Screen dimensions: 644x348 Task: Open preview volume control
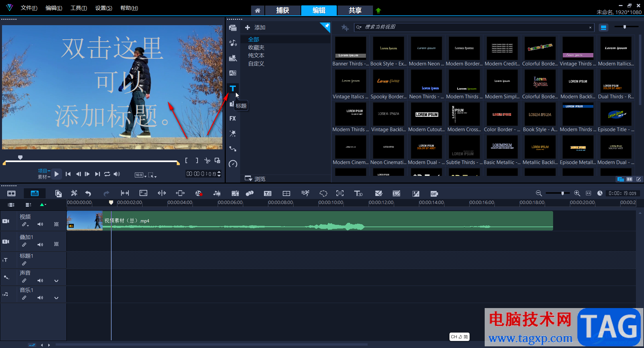click(x=117, y=174)
